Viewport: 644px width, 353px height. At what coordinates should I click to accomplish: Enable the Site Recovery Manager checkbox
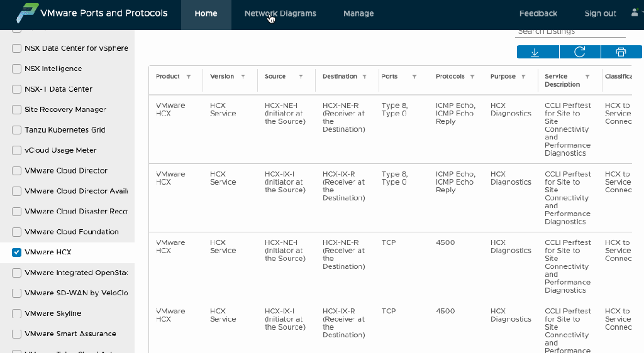(x=17, y=110)
